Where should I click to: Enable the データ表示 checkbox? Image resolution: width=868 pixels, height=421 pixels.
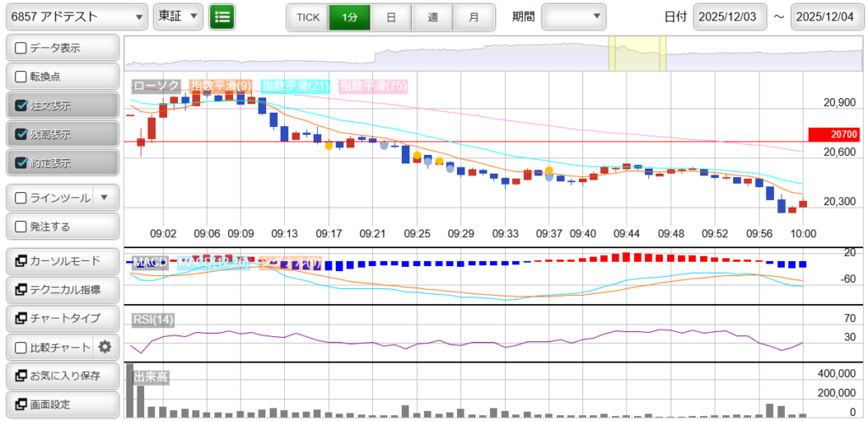click(22, 48)
